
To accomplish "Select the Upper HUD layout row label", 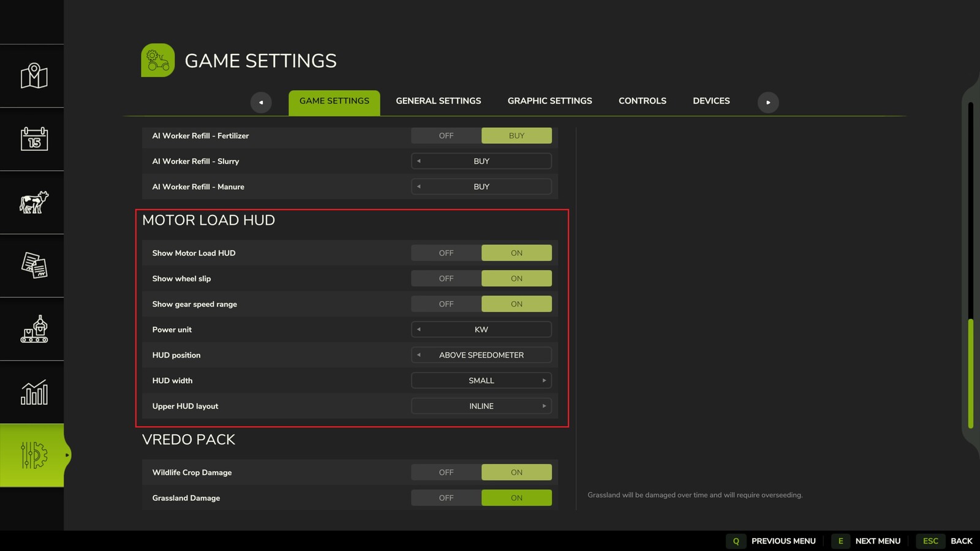I will click(x=185, y=407).
